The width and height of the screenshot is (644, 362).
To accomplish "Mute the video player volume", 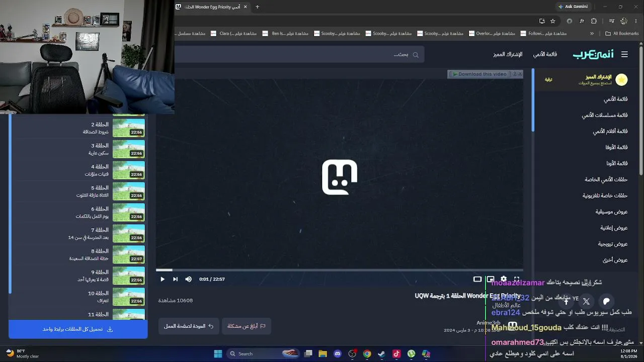I will (188, 279).
